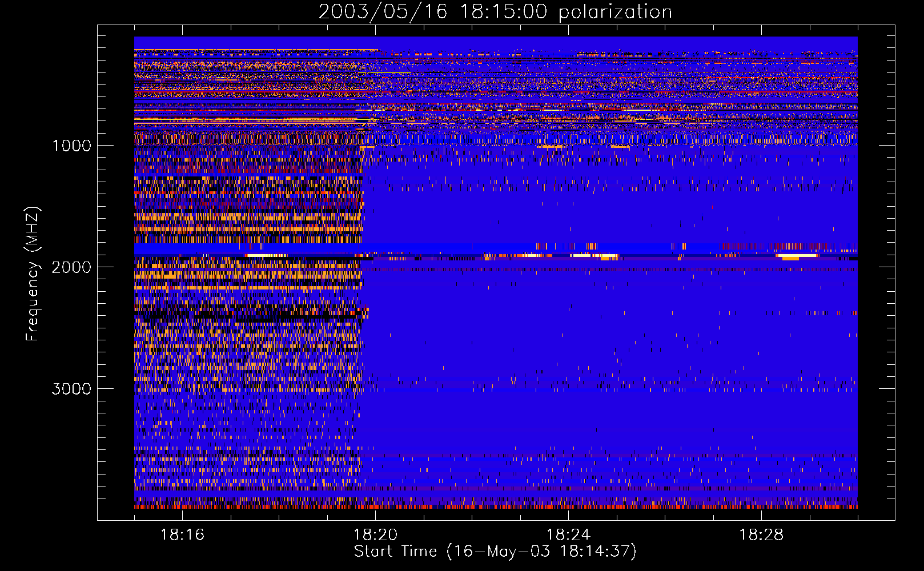Viewport: 924px width, 571px height.
Task: Click the 'Start Time (16-May-03 18:14:37)' label
Action: 495,552
